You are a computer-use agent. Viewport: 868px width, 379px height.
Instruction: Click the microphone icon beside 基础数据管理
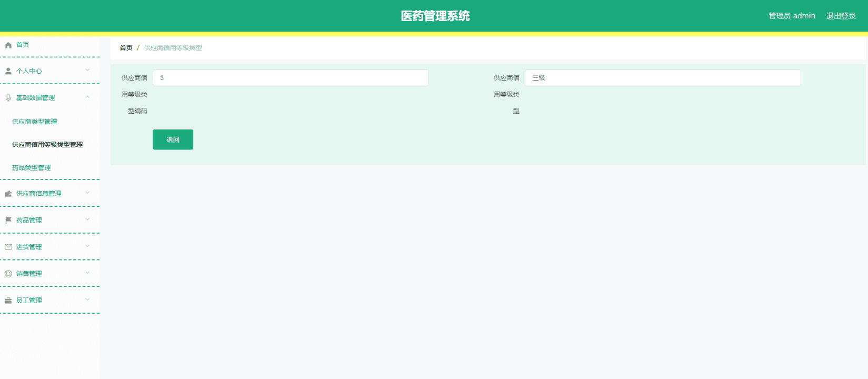pyautogui.click(x=8, y=98)
